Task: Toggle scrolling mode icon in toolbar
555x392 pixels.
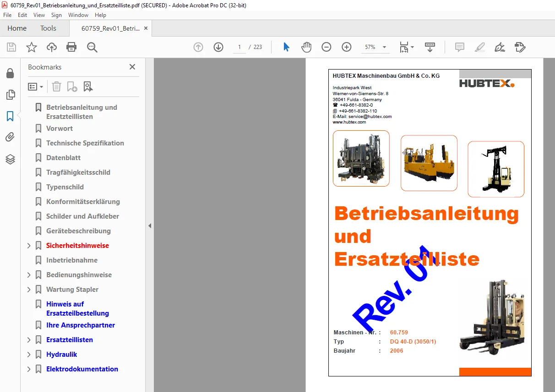Action: 430,47
